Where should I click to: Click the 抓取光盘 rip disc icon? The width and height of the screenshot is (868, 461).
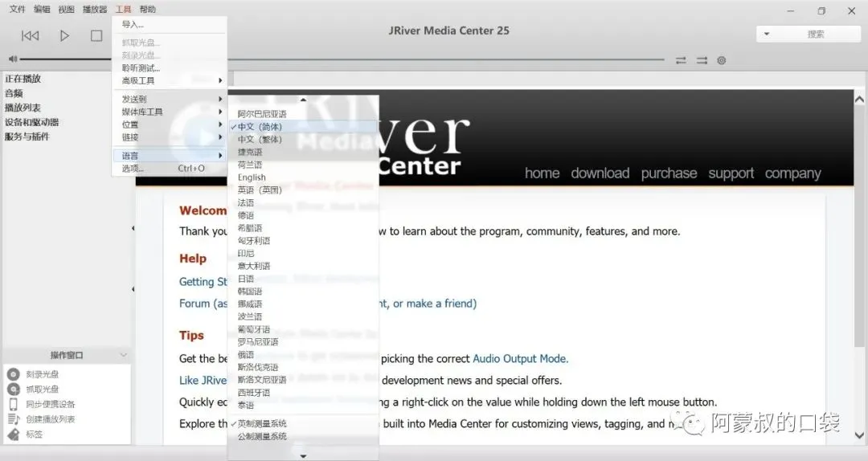(x=14, y=390)
